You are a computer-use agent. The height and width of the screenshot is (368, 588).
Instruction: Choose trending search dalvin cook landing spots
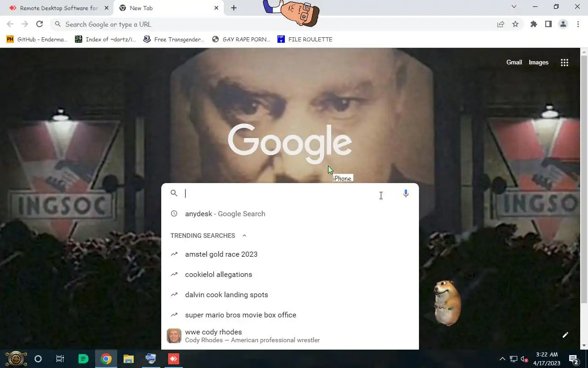tap(290, 295)
